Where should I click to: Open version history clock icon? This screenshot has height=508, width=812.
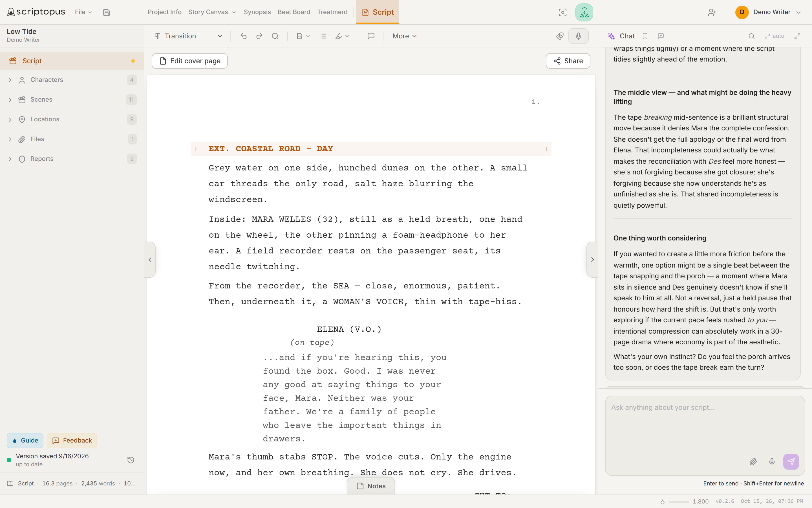point(131,460)
